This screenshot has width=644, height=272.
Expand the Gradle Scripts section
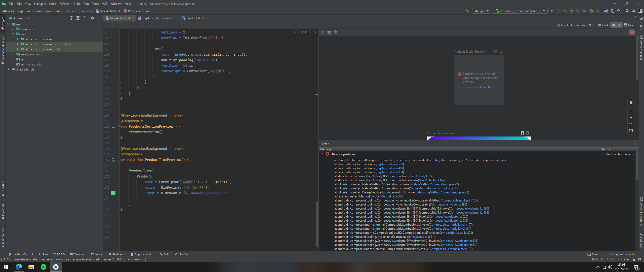coord(8,69)
